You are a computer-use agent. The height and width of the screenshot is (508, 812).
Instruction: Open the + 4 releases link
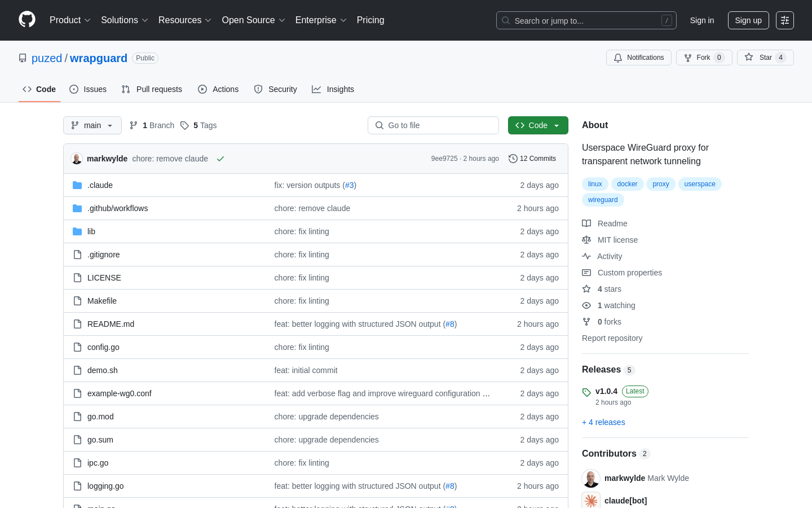tap(603, 422)
